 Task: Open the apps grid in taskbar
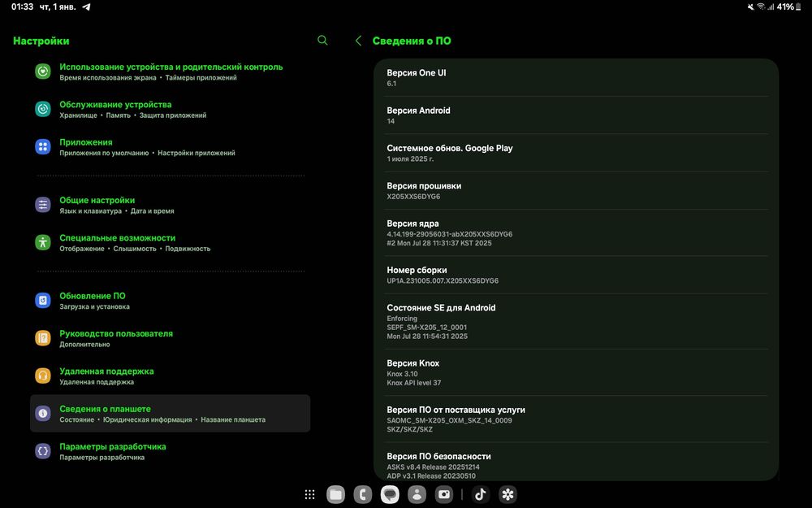pyautogui.click(x=309, y=494)
